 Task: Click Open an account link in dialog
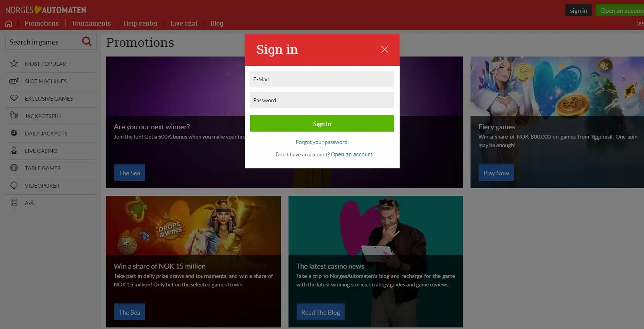coord(351,154)
